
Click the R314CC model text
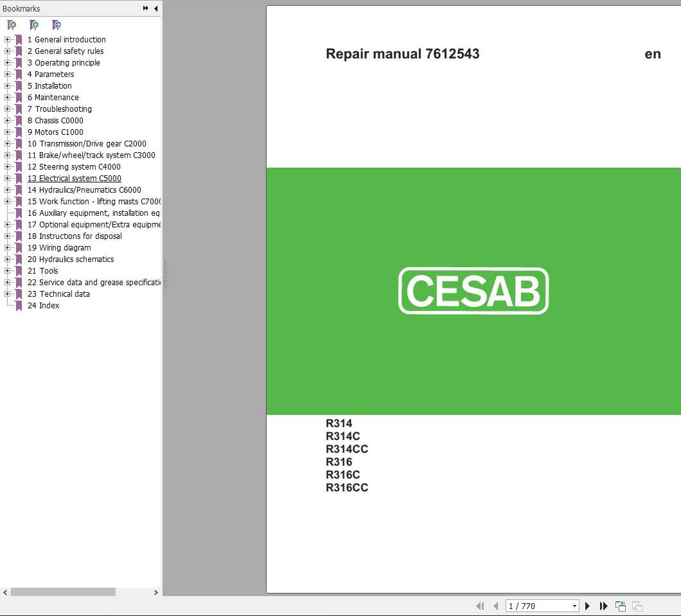tap(347, 449)
